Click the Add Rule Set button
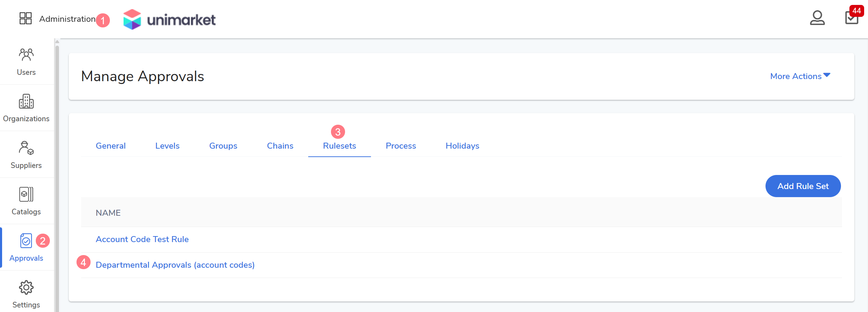The height and width of the screenshot is (312, 868). click(803, 186)
